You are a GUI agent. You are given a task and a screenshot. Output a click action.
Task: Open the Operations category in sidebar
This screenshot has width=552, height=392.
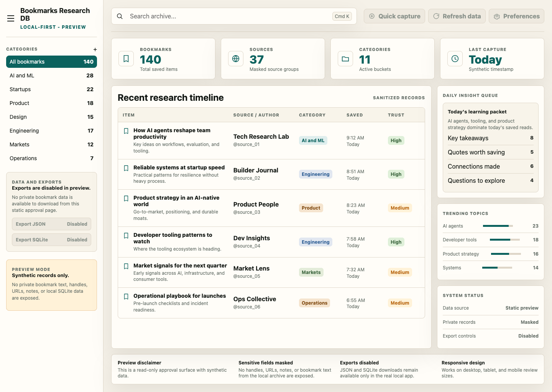coord(51,158)
